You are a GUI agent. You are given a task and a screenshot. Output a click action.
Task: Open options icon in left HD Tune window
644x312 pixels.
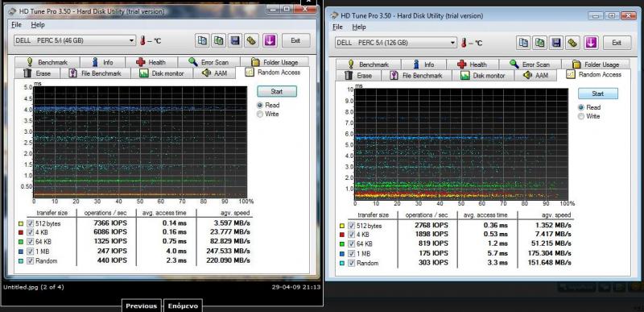pyautogui.click(x=251, y=40)
